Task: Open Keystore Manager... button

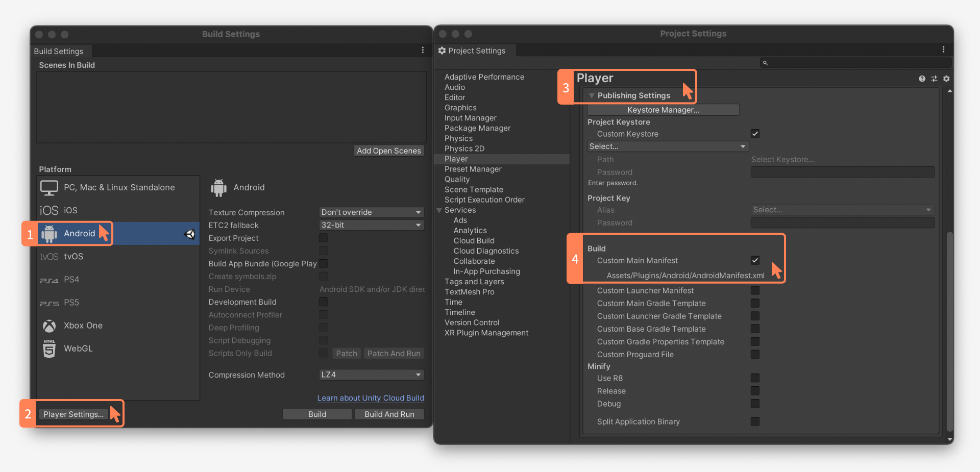Action: (x=663, y=110)
